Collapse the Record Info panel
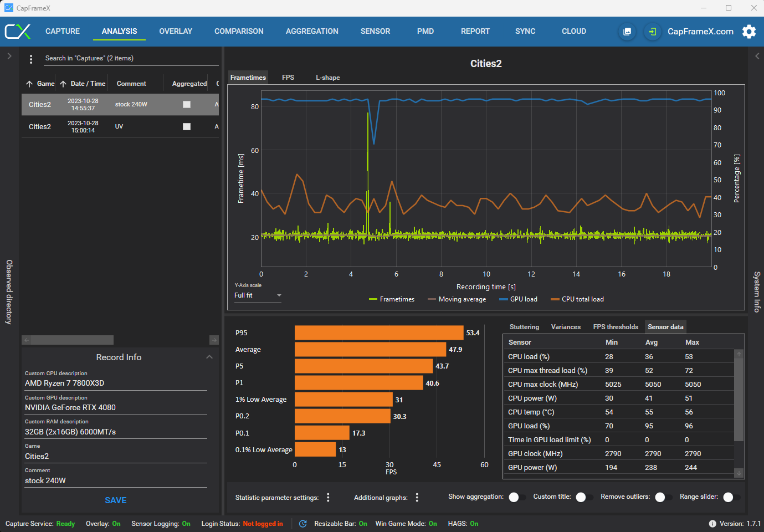The height and width of the screenshot is (532, 764). click(x=209, y=357)
